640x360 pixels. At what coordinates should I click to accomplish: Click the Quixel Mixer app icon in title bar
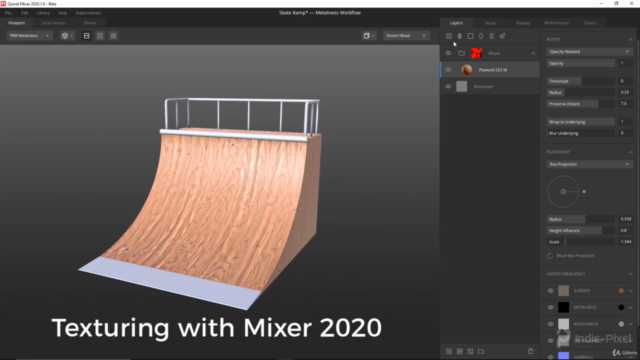(x=3, y=4)
